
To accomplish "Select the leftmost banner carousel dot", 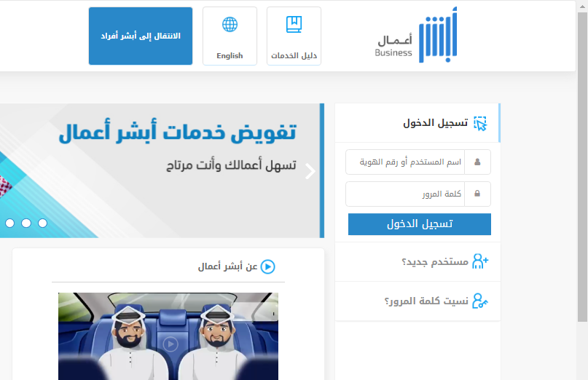I will 9,223.
